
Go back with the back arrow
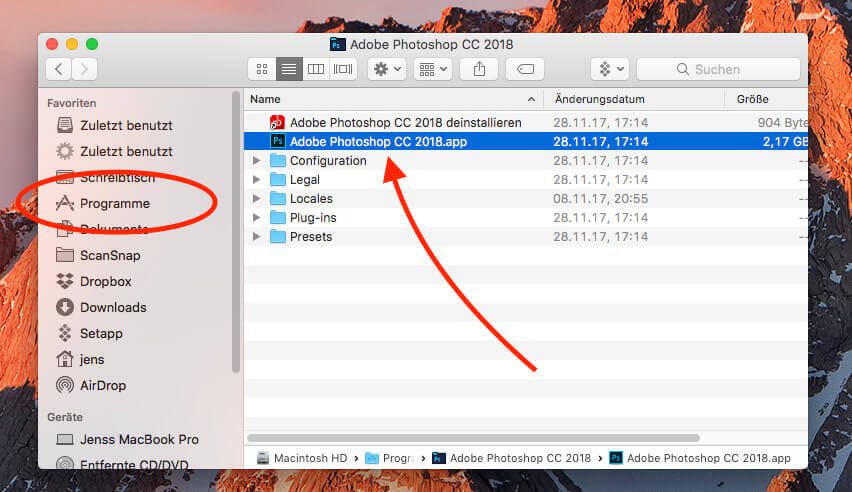pyautogui.click(x=59, y=69)
